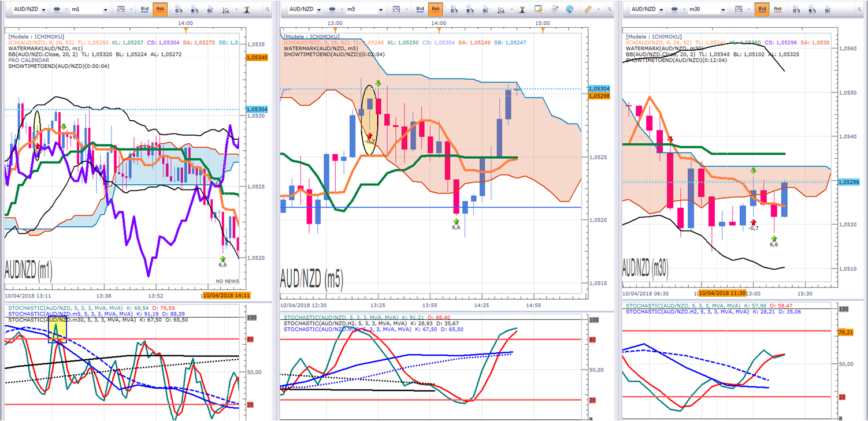The width and height of the screenshot is (868, 421).
Task: Select the yellow ruler measure tool on the m5 toolbar
Action: [x=589, y=9]
